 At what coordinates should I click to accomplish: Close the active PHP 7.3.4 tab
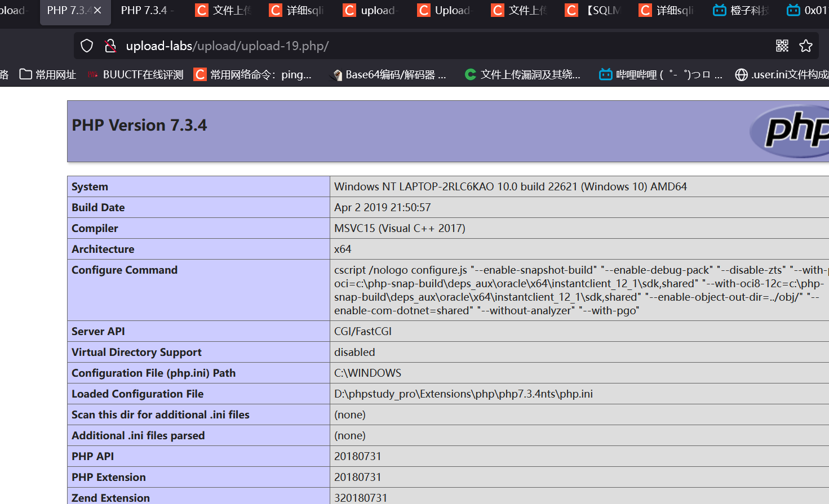pos(97,10)
